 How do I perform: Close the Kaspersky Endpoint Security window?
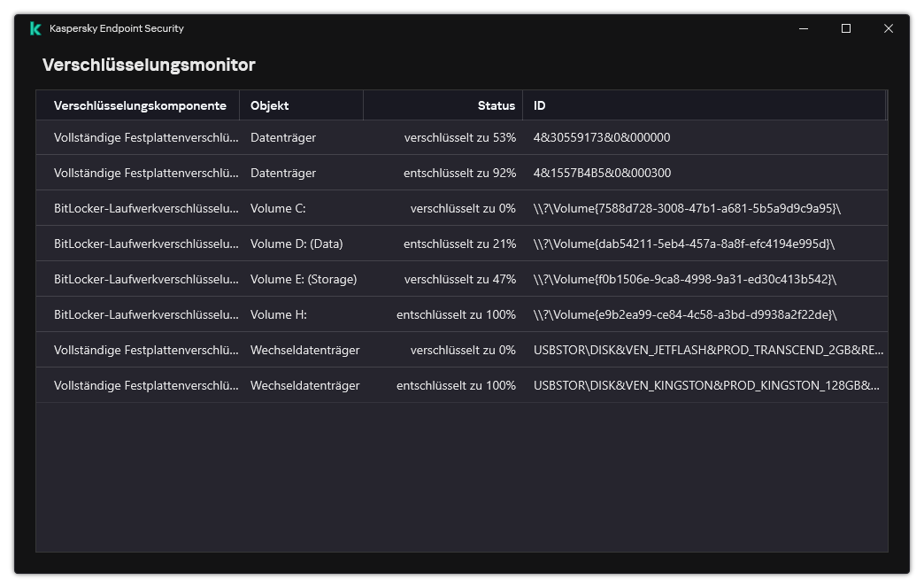pos(888,28)
